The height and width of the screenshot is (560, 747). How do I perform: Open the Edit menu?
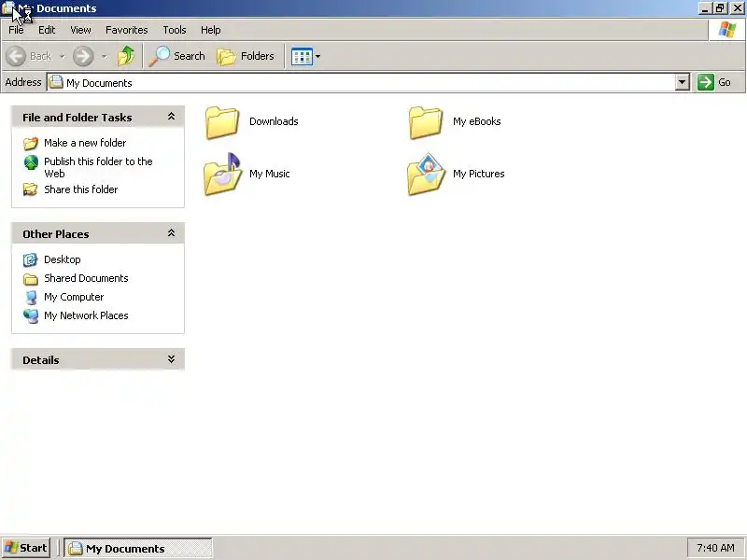tap(47, 30)
